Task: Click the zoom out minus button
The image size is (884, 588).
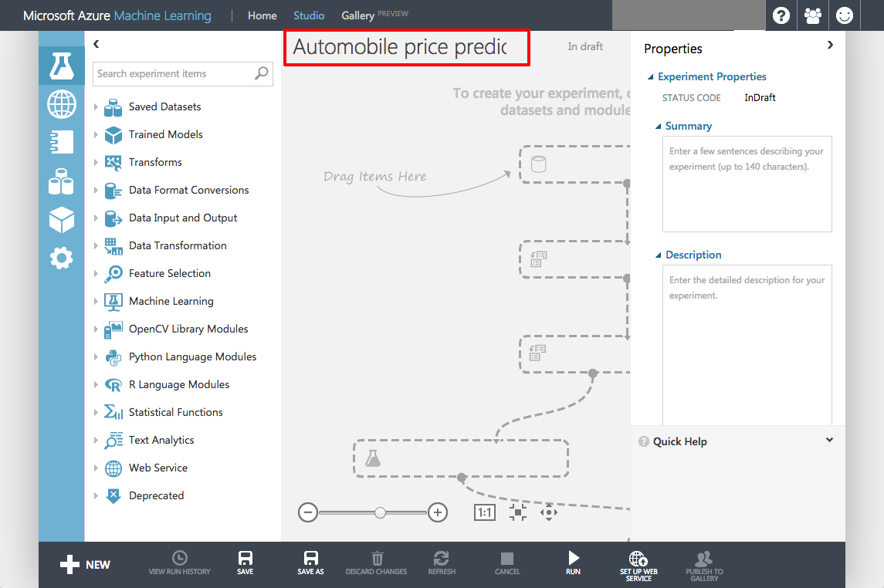Action: pyautogui.click(x=308, y=512)
